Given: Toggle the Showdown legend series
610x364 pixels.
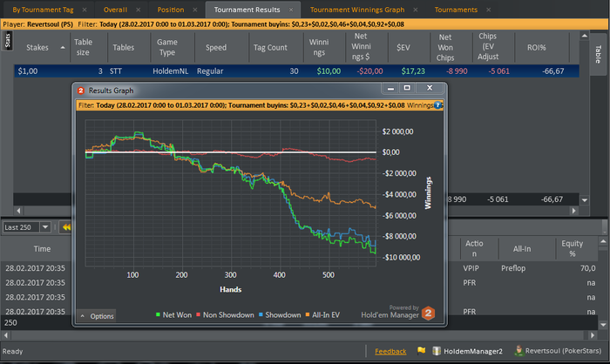Looking at the screenshot, I should click(x=280, y=315).
